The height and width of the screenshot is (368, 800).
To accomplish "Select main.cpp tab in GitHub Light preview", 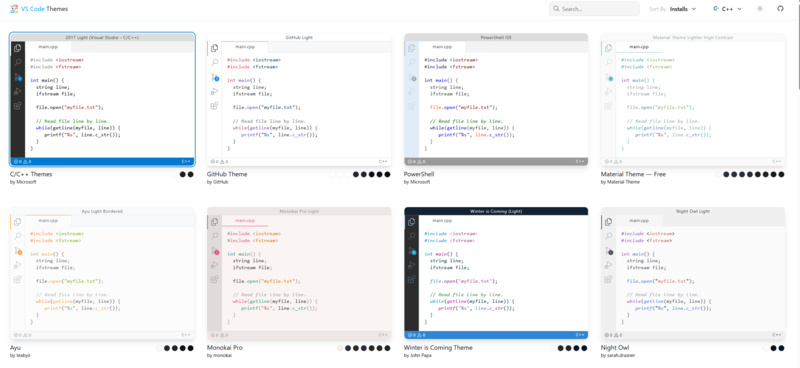I will pyautogui.click(x=245, y=47).
